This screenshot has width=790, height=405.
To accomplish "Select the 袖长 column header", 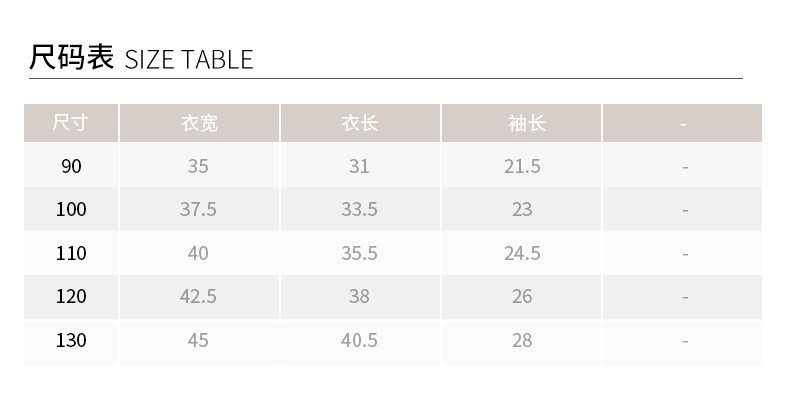I will [x=522, y=124].
